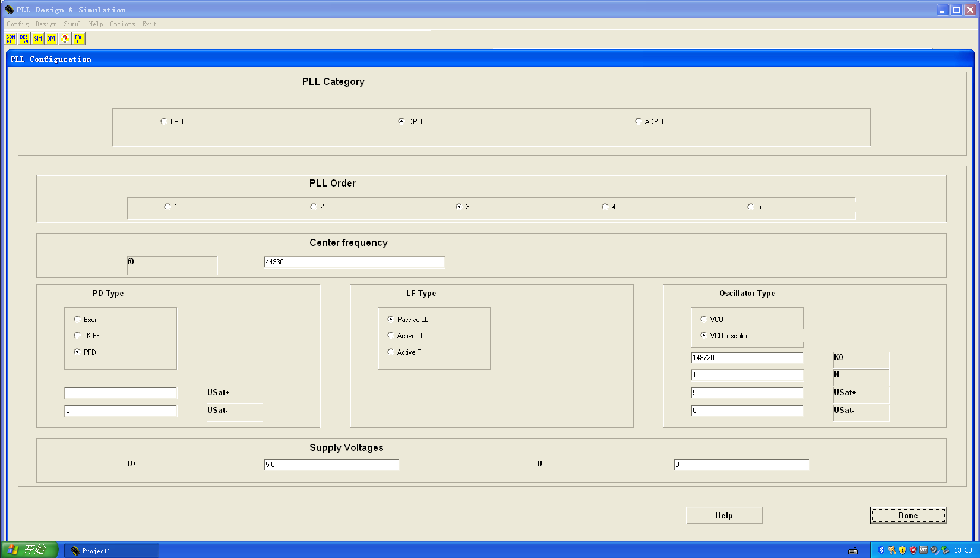This screenshot has height=558, width=980.
Task: Click the U+ supply voltage input field
Action: coord(331,465)
